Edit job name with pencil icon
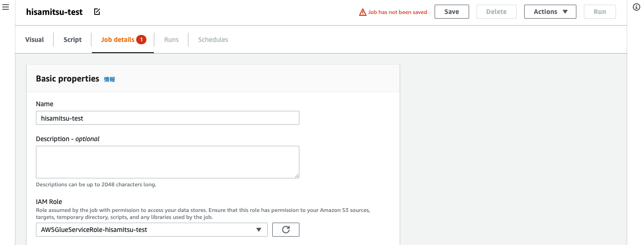 97,12
